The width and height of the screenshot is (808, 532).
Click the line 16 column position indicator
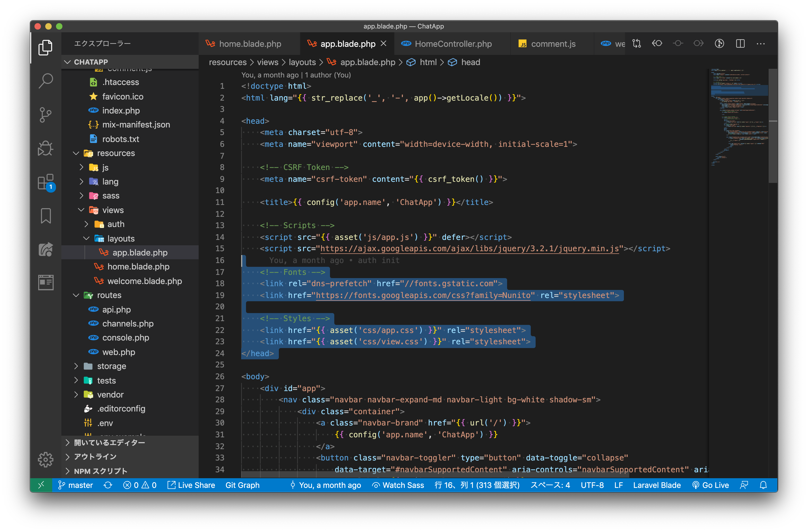click(x=477, y=485)
